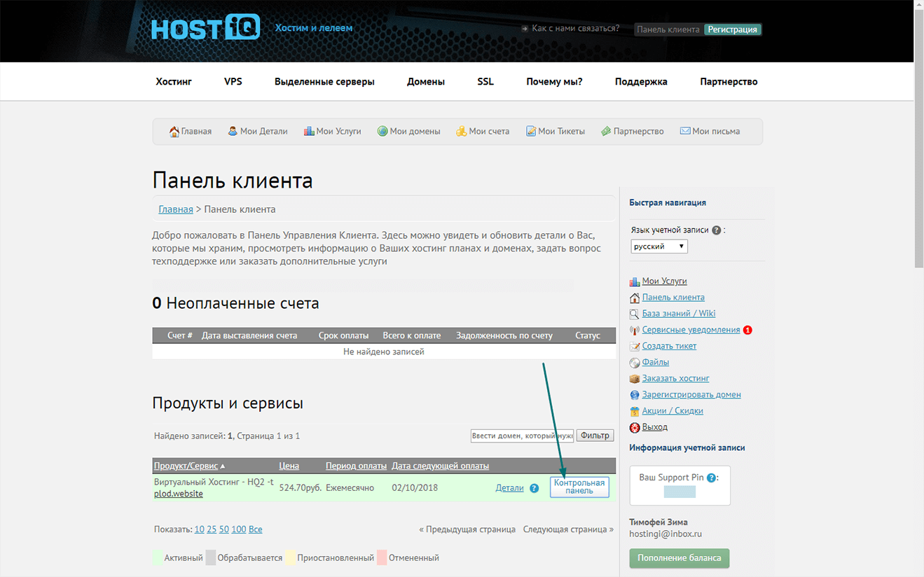Viewport: 924px width, 577px height.
Task: Click the Пополнение баланса button
Action: pos(680,558)
